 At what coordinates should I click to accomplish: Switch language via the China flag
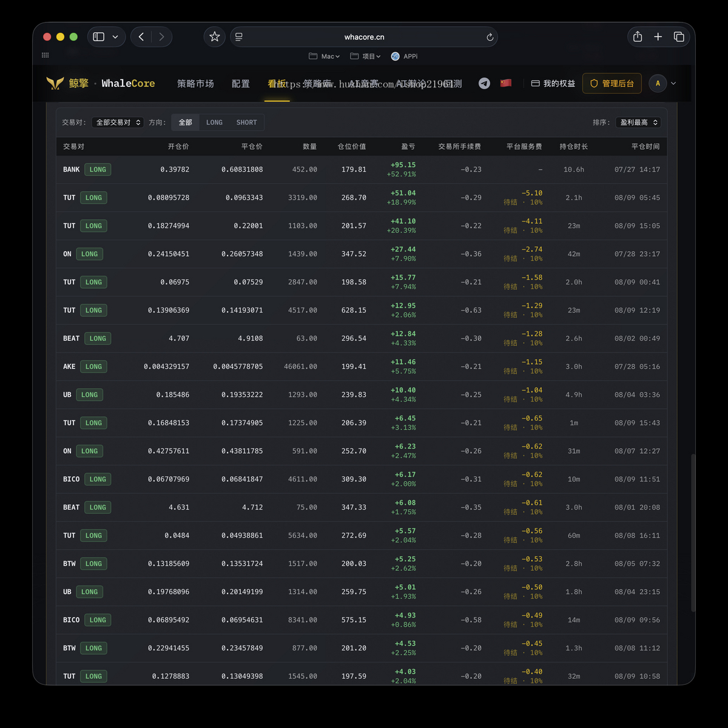click(x=506, y=83)
